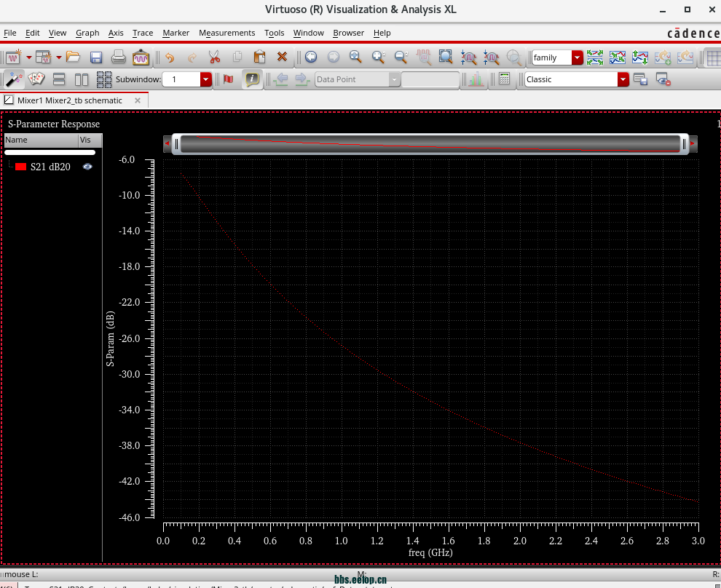Screen dimensions: 721x588
Task: Save the graph with floppy icon
Action: 95,57
